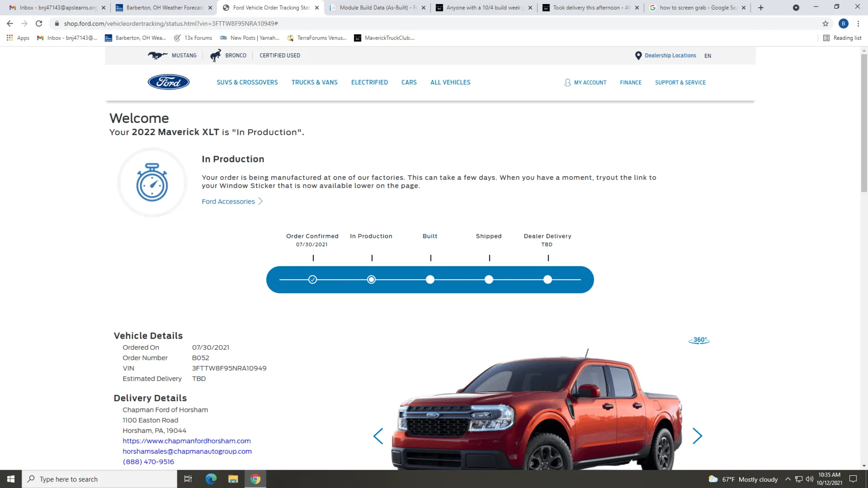
Task: Show hidden system tray icons
Action: tap(788, 479)
